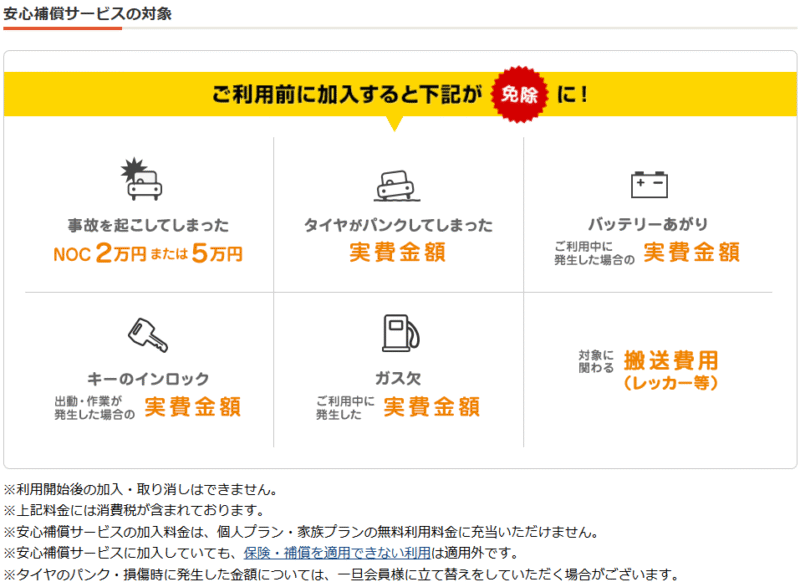Click キーのインロック label
800x582 pixels.
pos(148,379)
